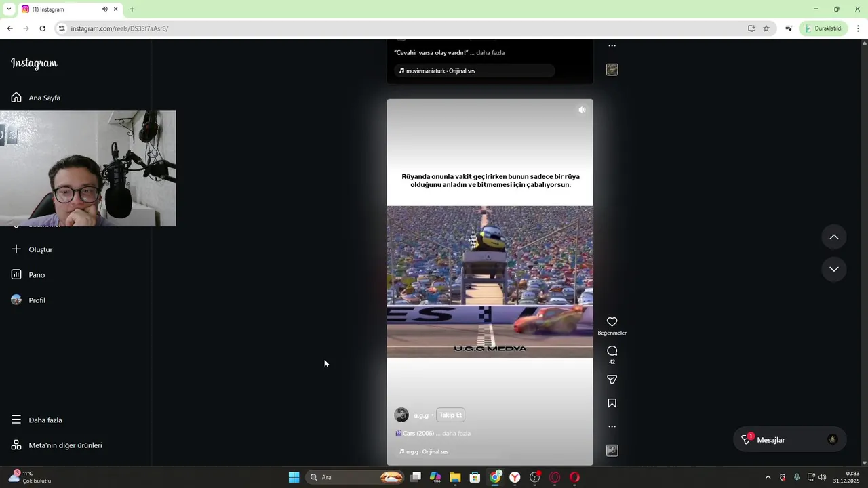Expand the upper reel caption with daha fazla

pos(490,52)
